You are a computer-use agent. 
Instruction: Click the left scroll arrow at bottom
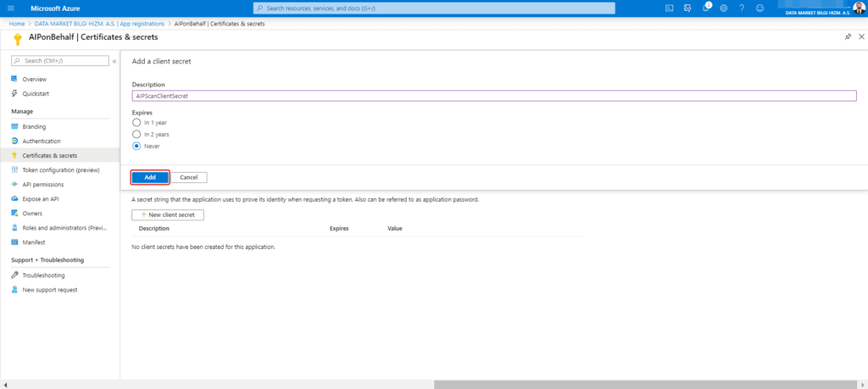coord(5,385)
